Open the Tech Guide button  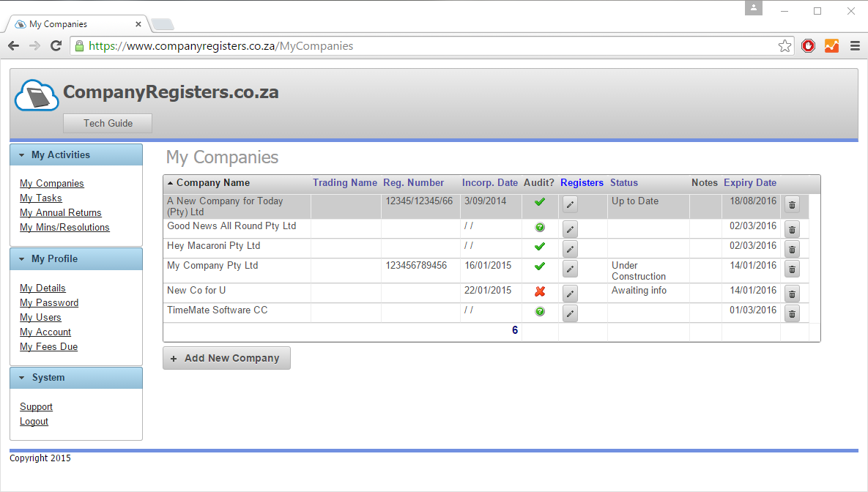click(x=108, y=124)
